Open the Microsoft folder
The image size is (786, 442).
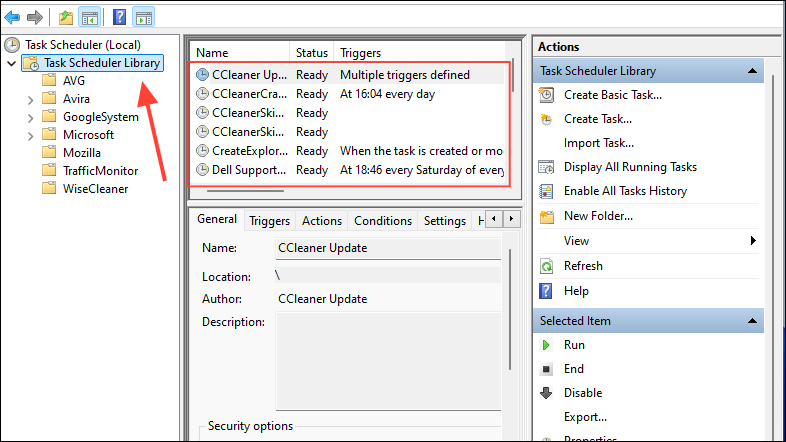(x=88, y=135)
